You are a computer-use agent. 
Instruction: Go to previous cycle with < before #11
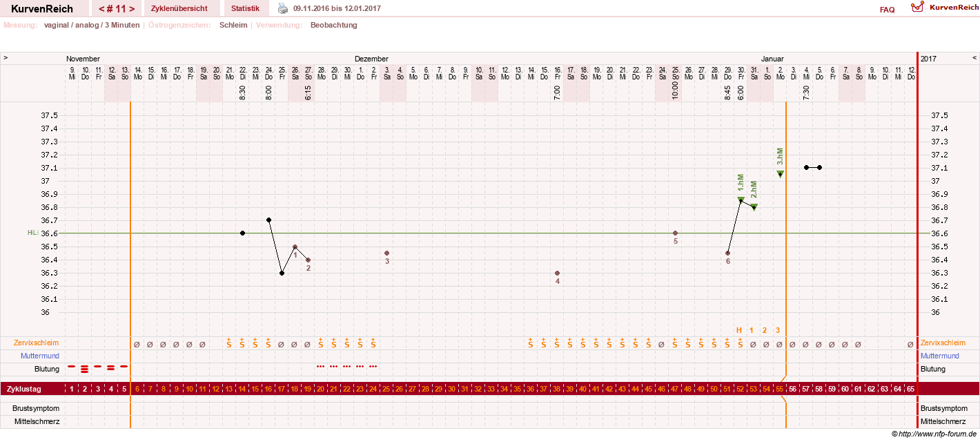pos(102,9)
